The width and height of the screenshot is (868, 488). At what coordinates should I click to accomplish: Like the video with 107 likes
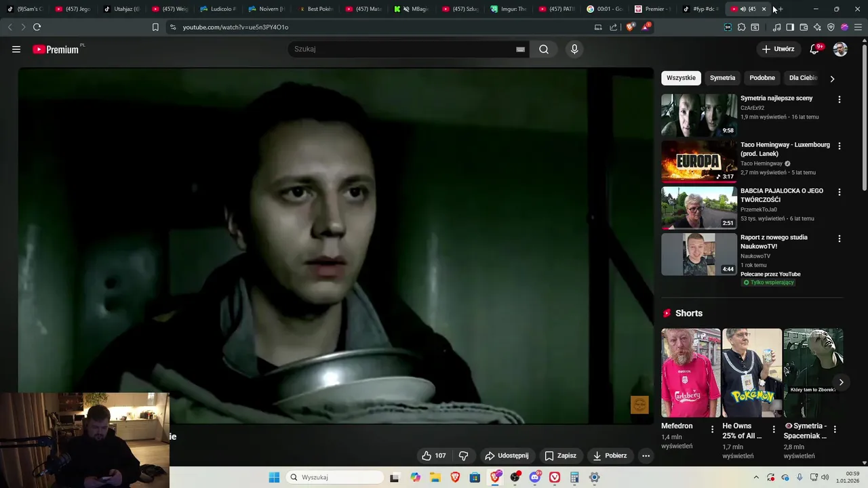(x=434, y=455)
